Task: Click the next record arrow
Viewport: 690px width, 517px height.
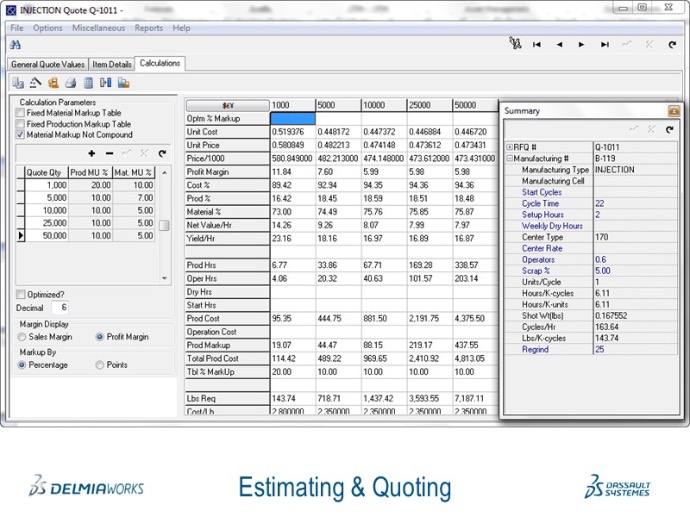Action: click(582, 45)
